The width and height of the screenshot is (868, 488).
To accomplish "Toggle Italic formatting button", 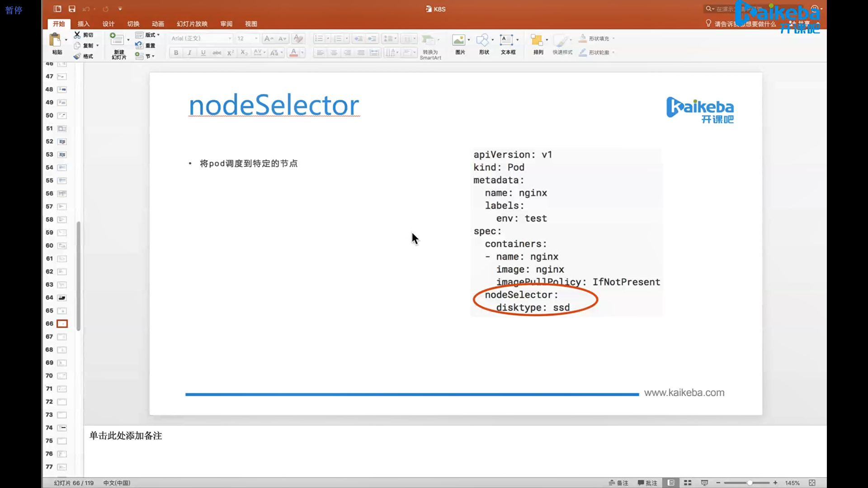I will pyautogui.click(x=189, y=52).
